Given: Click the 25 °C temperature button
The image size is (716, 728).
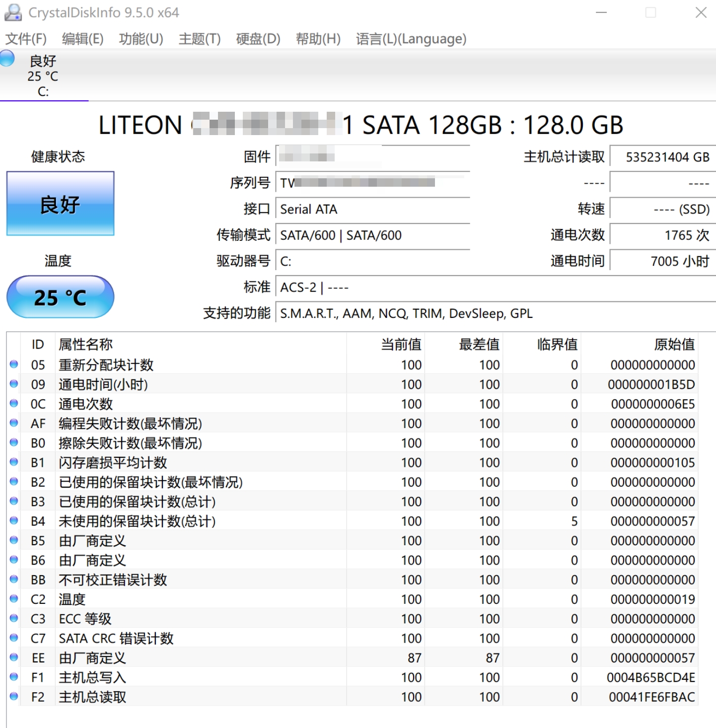Looking at the screenshot, I should (60, 297).
